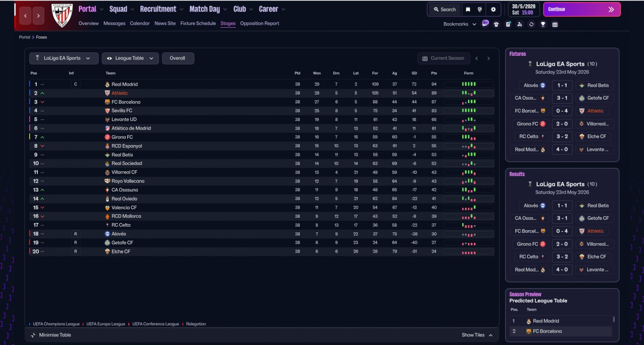The height and width of the screenshot is (345, 644).
Task: Open the world globe icon in top bar
Action: tap(480, 9)
